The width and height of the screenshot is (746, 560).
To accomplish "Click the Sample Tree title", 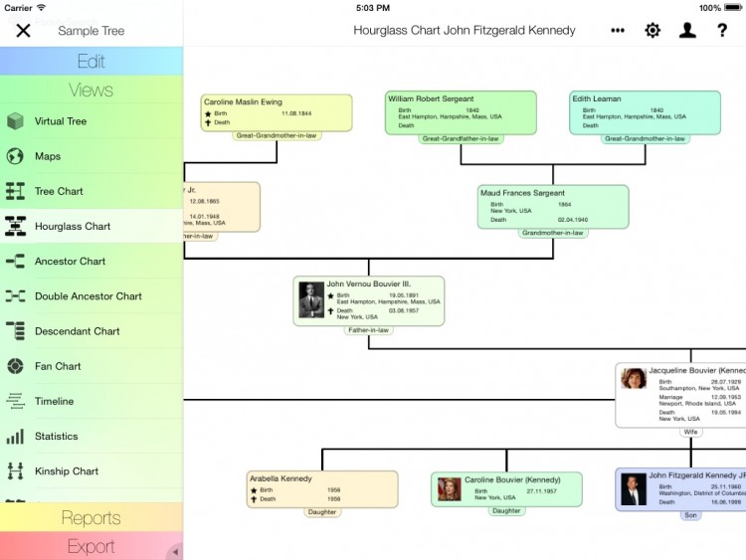I will 92,31.
